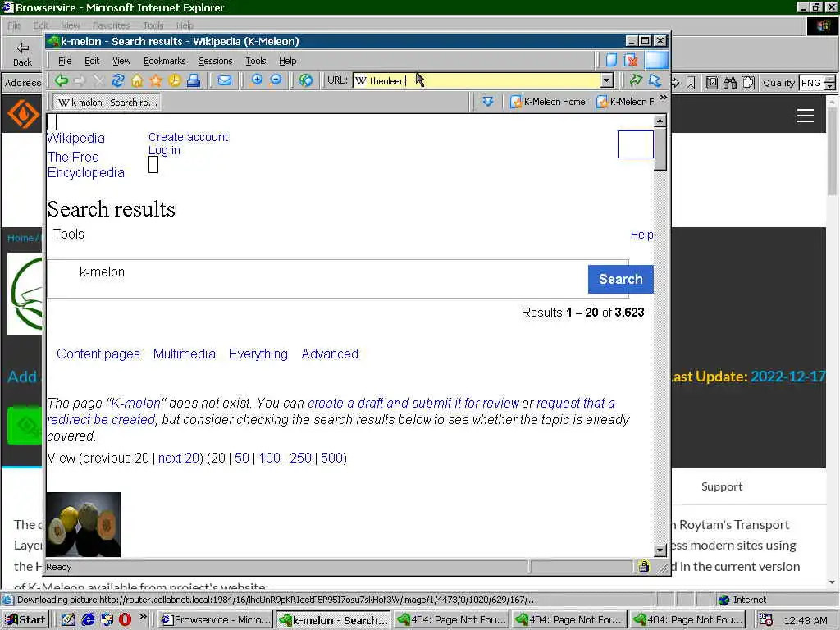840x630 pixels.
Task: Click the blue window icon in K-Meleon menu bar
Action: tap(657, 60)
